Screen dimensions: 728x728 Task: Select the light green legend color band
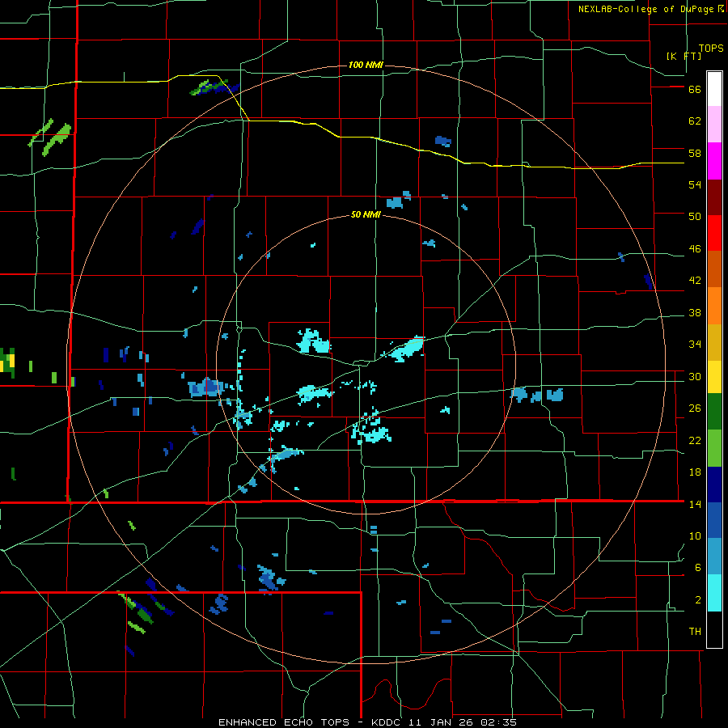coord(714,448)
